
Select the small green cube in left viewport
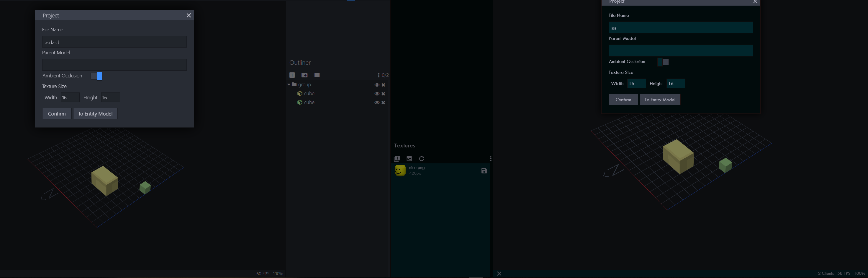[x=145, y=188]
